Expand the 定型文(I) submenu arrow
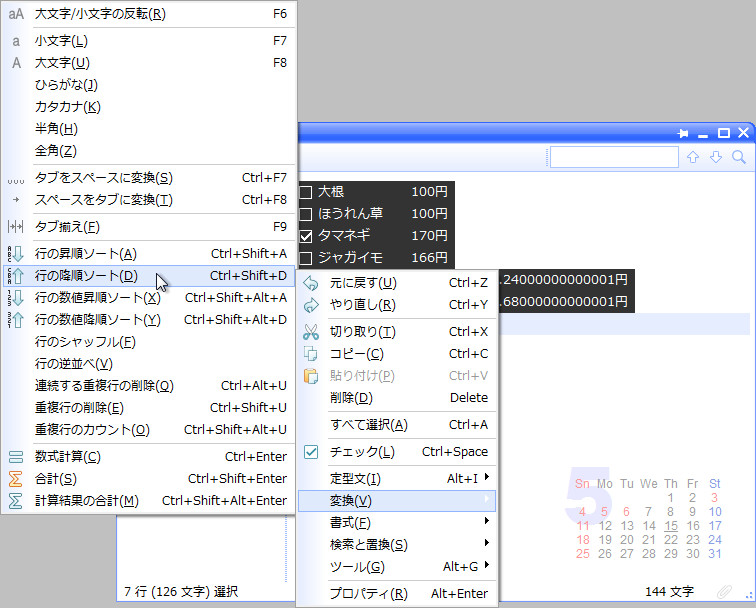 coord(487,477)
